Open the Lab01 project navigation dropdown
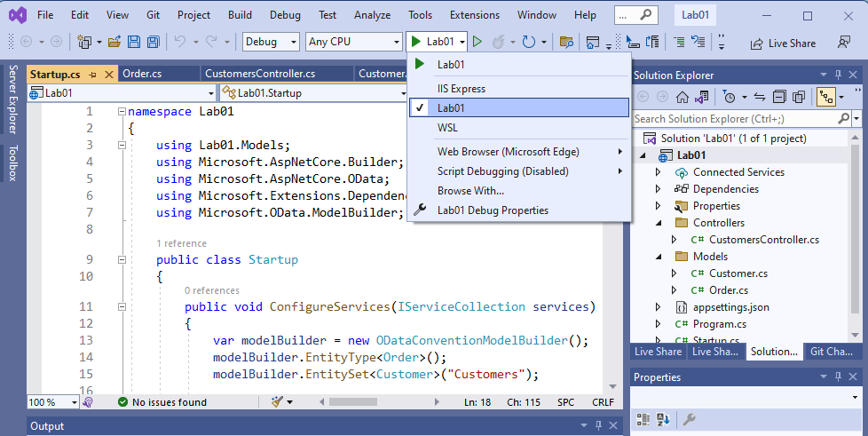 click(122, 93)
